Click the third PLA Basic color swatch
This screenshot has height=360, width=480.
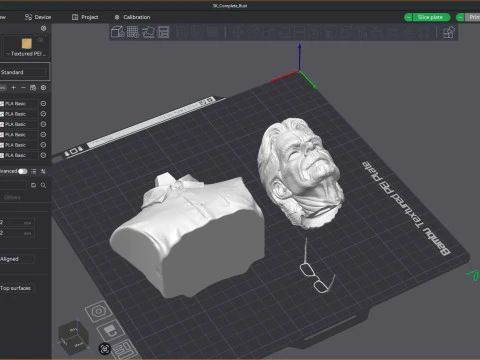2,124
